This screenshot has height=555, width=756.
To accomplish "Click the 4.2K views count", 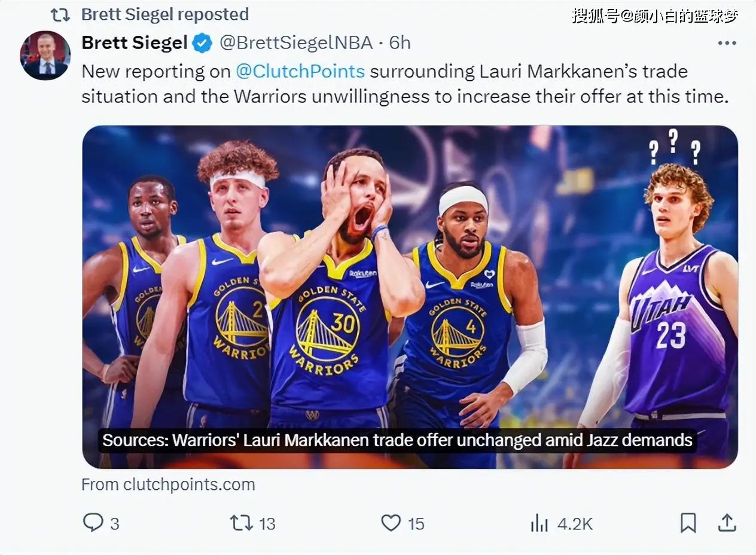I will tap(575, 524).
